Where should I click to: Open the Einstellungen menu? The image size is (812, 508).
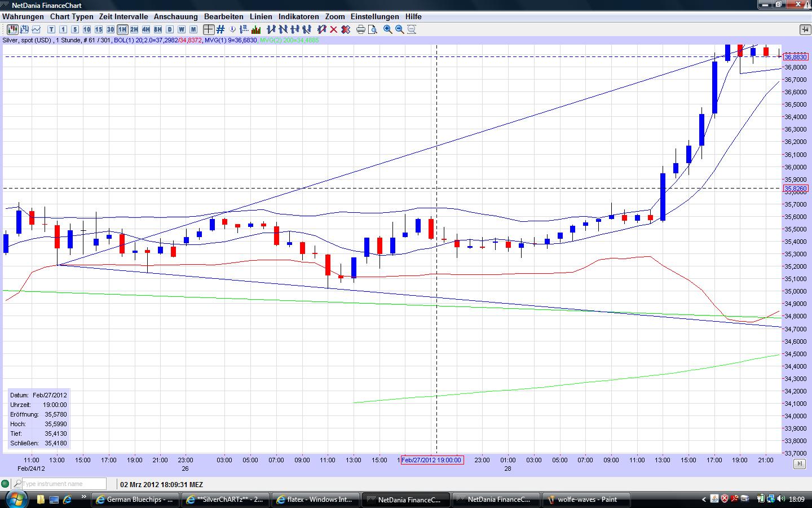(375, 17)
